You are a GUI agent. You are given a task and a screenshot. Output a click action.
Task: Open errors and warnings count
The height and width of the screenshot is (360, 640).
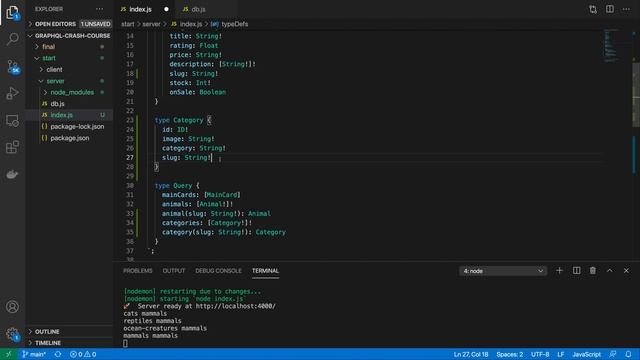pyautogui.click(x=83, y=354)
